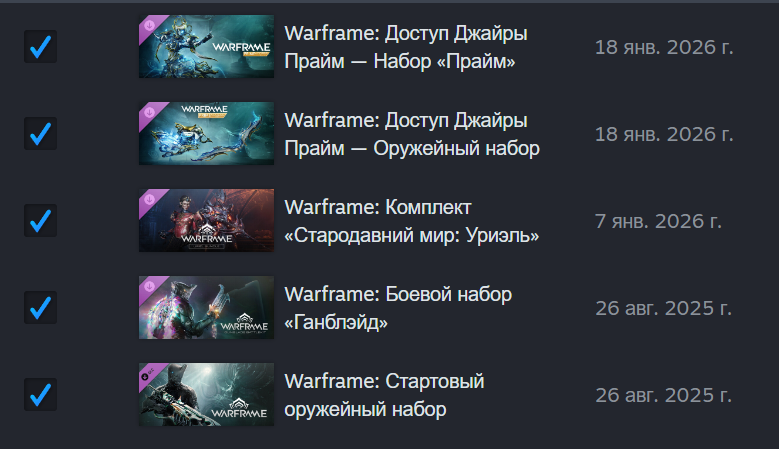Image resolution: width=779 pixels, height=449 pixels.
Task: Uncheck the Джайры Прайм Набор «Прайм» checkbox
Action: pos(40,46)
